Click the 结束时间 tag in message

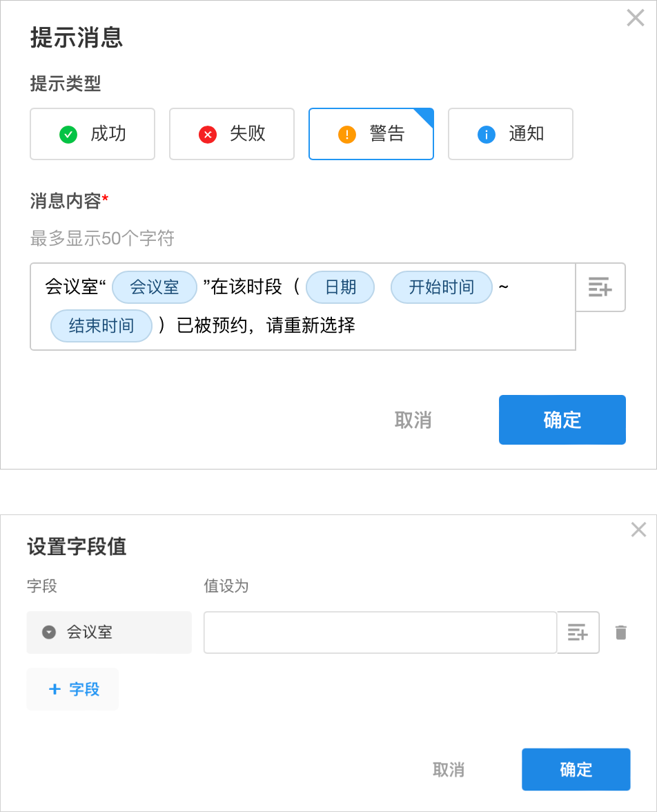tap(101, 326)
